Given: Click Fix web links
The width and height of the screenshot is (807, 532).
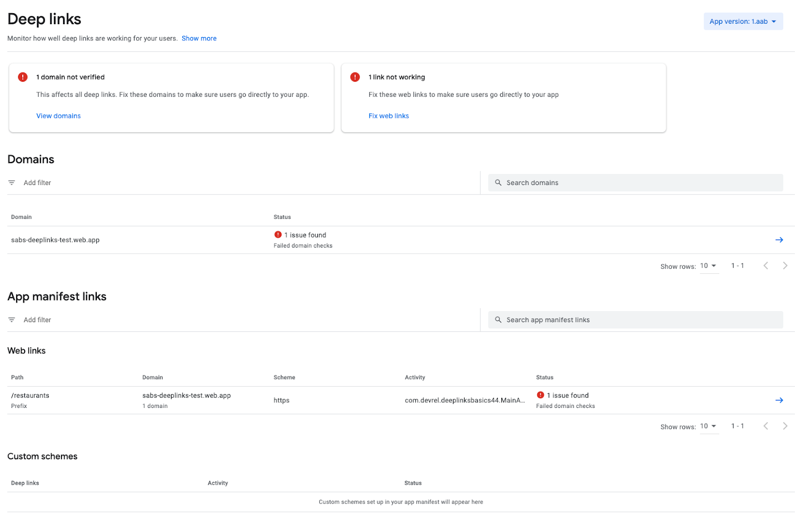Looking at the screenshot, I should pos(388,115).
